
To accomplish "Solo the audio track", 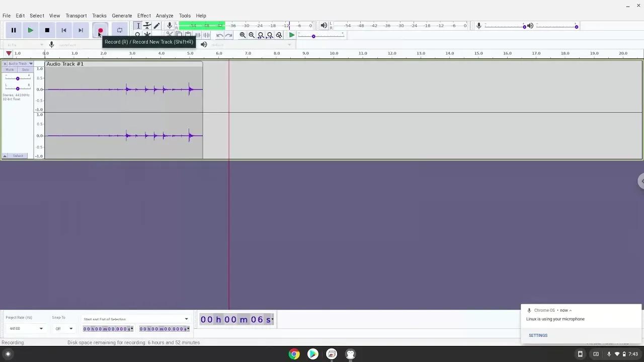I will (x=25, y=69).
